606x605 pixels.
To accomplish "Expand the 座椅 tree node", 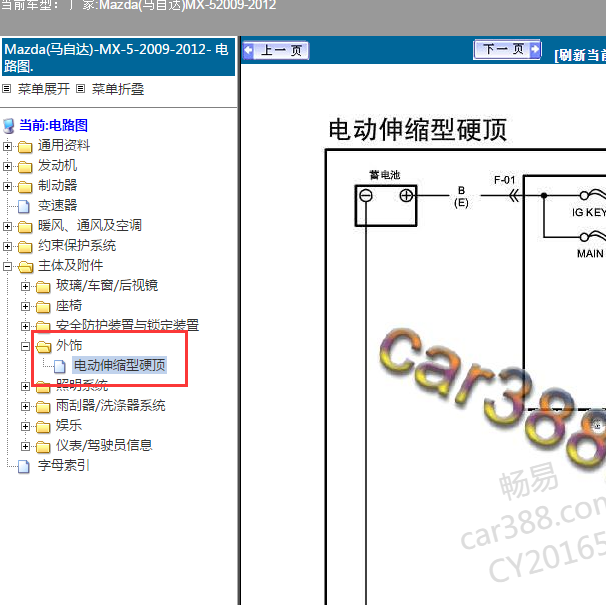I will (25, 307).
